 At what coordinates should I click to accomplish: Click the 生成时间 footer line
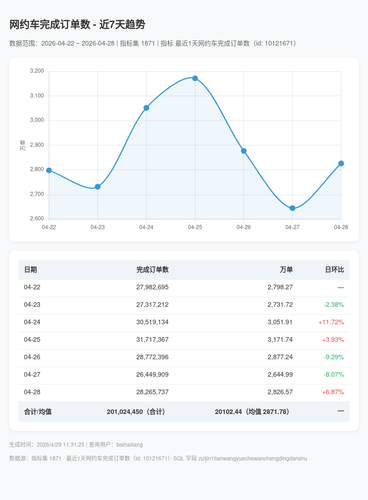(76, 445)
